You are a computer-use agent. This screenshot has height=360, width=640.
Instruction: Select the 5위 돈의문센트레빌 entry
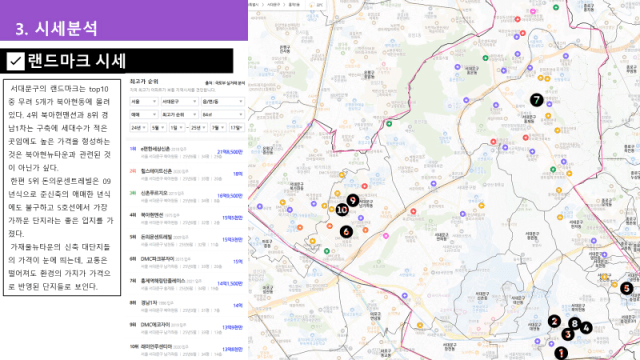[x=186, y=240]
